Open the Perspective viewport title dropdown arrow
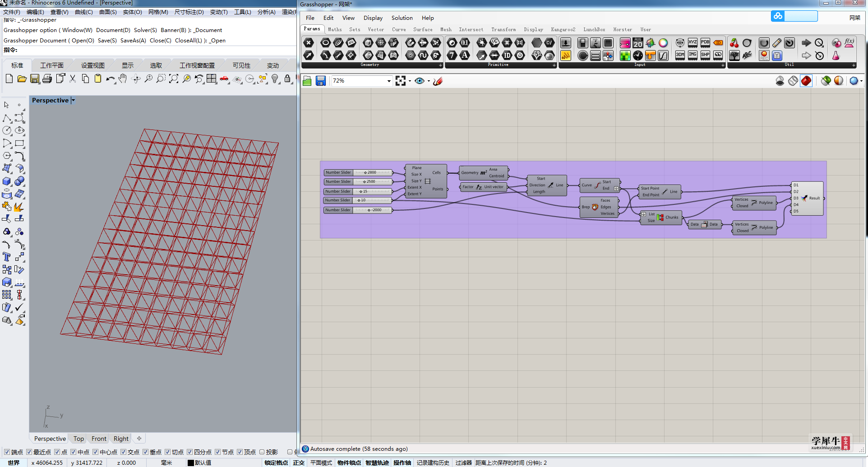This screenshot has height=467, width=868. (x=73, y=100)
